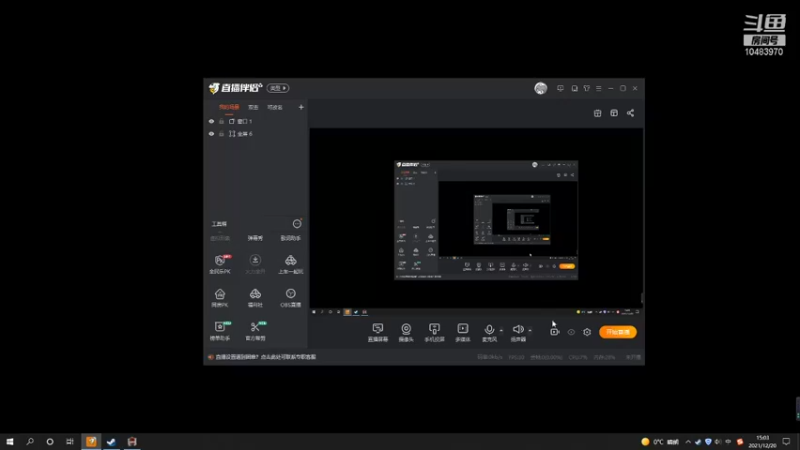
Task: Click the nested preview thumbnail in canvas
Action: 486,220
